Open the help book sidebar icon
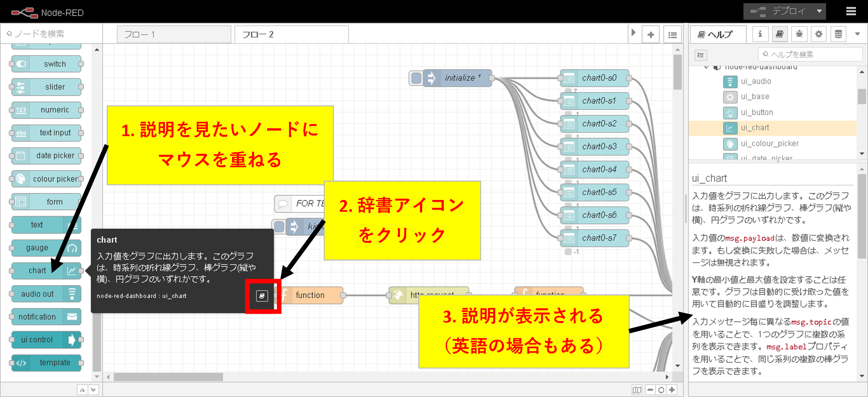 779,34
